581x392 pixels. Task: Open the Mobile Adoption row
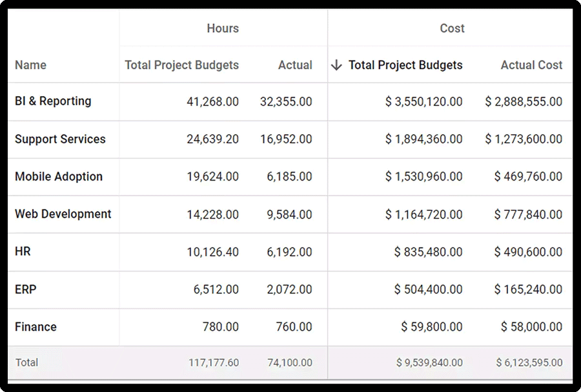(59, 177)
